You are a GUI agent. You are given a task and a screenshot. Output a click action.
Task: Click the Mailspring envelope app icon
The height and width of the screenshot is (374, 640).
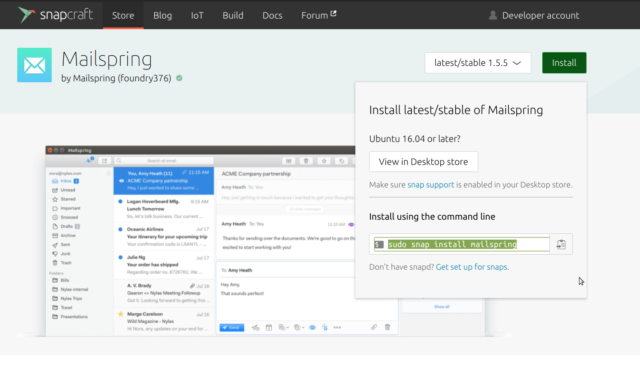34,65
